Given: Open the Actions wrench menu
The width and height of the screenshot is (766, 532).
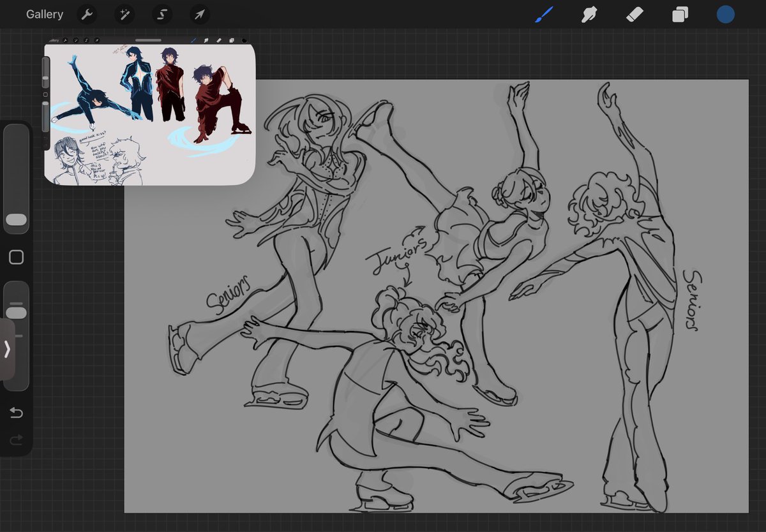Looking at the screenshot, I should pos(87,14).
